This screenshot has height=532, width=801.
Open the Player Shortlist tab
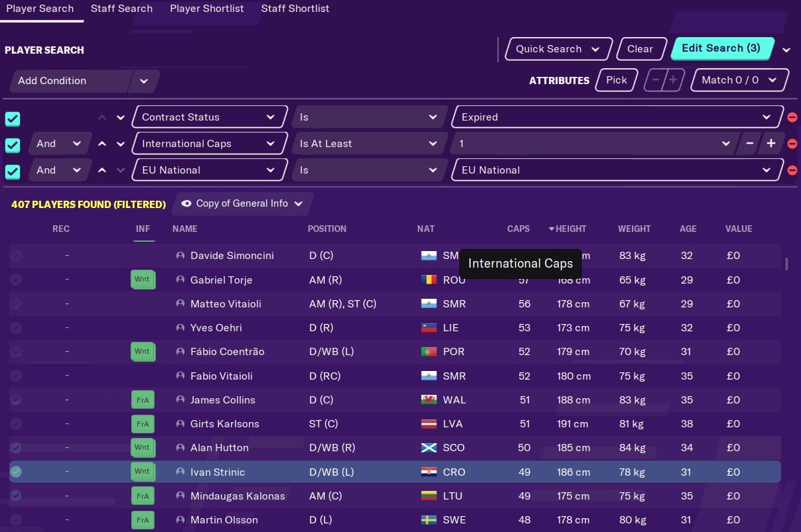206,9
